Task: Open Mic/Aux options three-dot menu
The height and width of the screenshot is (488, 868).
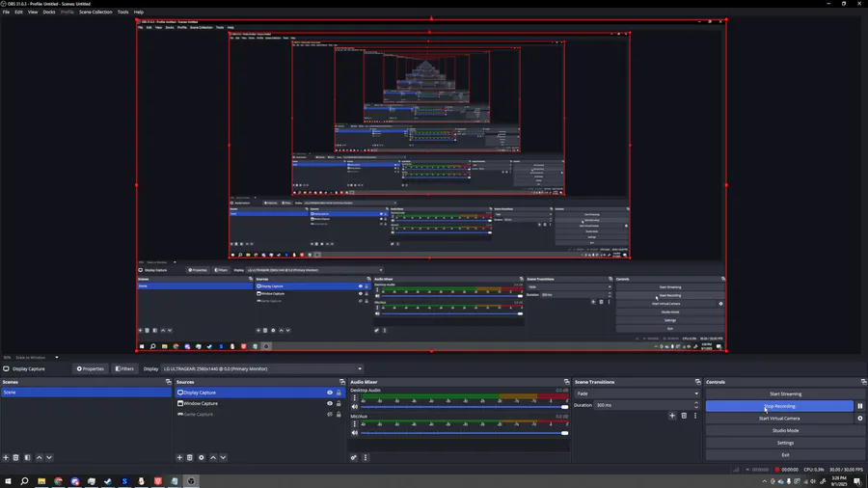Action: coord(355,423)
